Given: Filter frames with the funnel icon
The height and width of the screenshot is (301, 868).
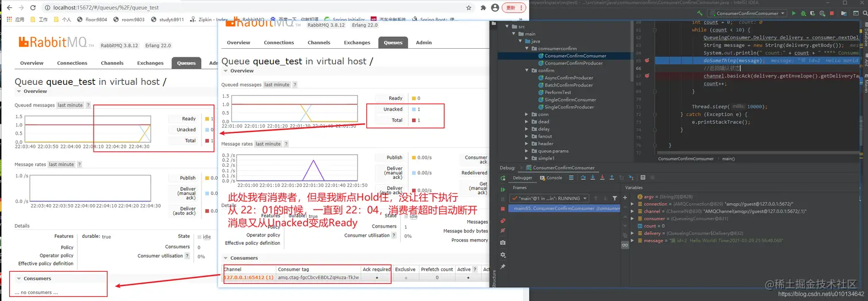Looking at the screenshot, I should (615, 198).
